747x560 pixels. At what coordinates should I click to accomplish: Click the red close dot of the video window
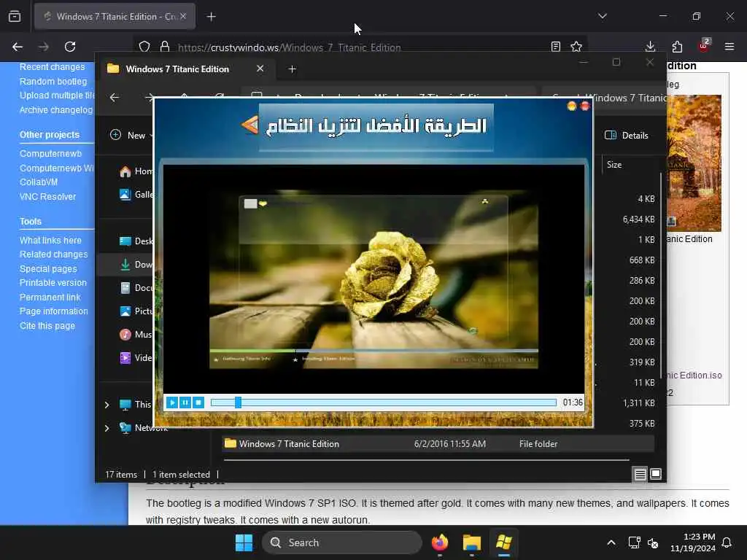click(585, 106)
